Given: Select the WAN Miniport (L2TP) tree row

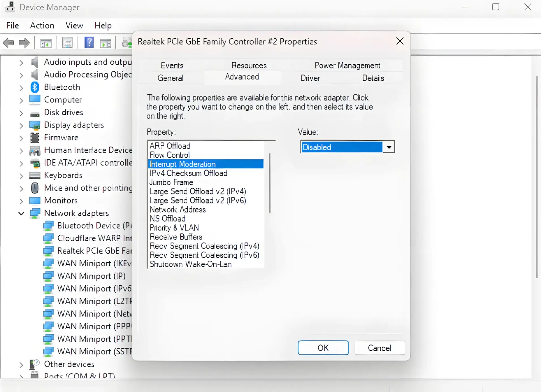Looking at the screenshot, I should [87, 301].
